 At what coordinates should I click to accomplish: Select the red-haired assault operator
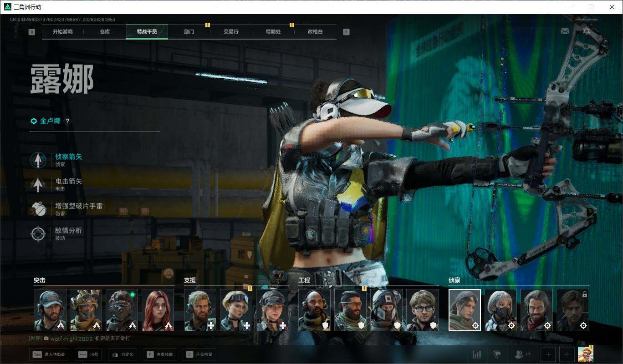[x=158, y=310]
